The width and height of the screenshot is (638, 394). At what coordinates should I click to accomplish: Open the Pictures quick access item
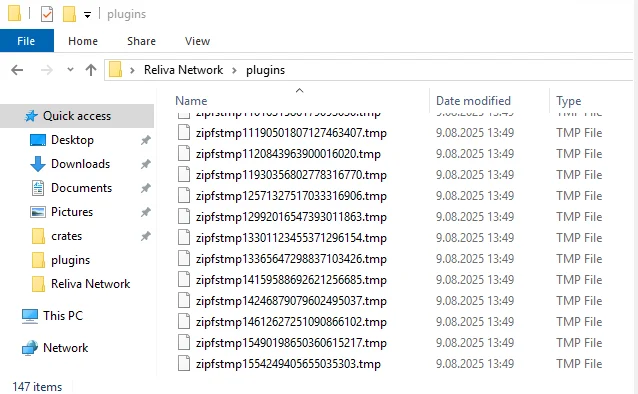(x=72, y=212)
